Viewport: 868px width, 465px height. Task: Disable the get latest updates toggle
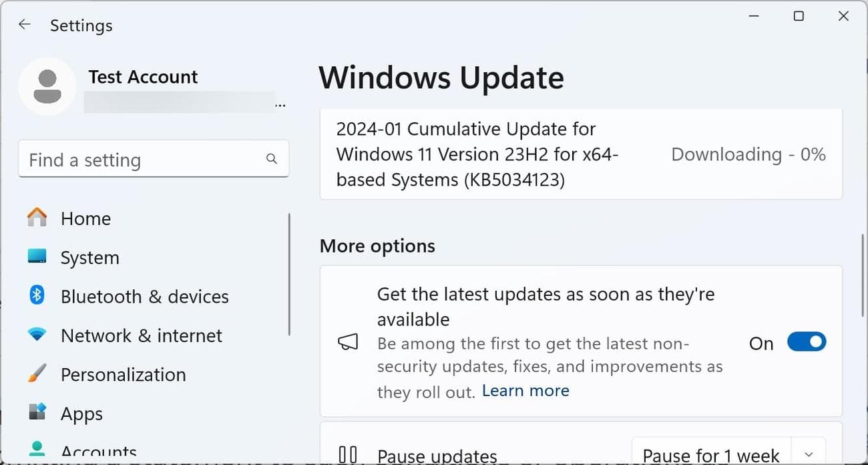(x=806, y=342)
